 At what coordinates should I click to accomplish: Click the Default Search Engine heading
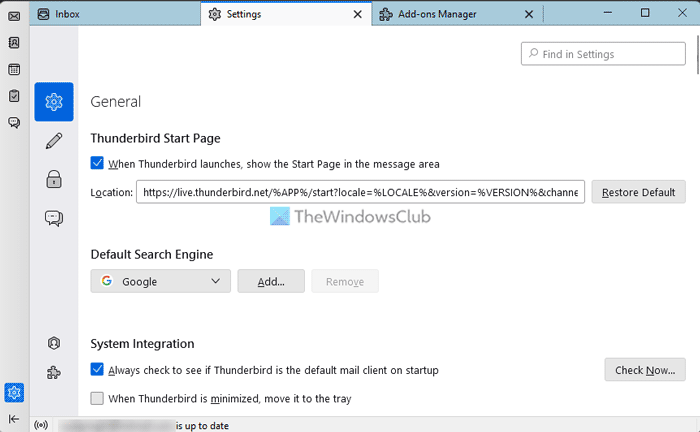coord(152,254)
